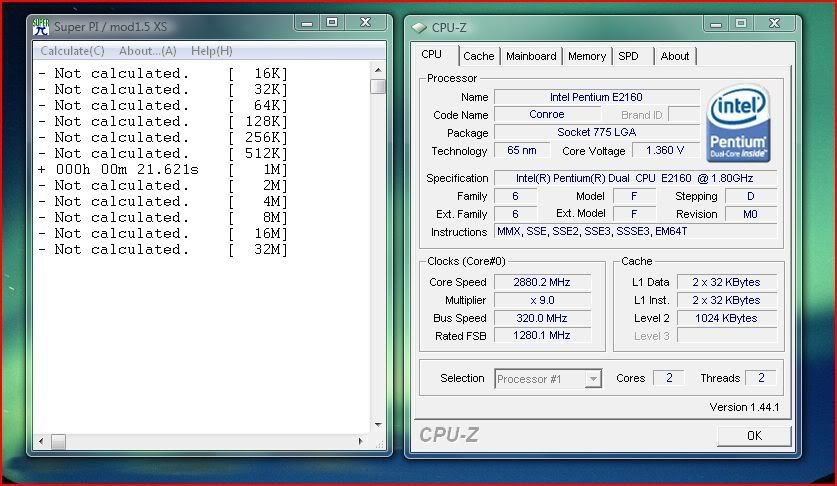837x486 pixels.
Task: Click the 'Not calculated' 32M row
Action: pos(163,250)
